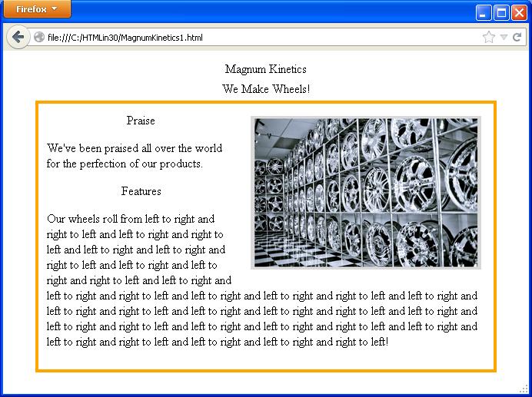532x397 pixels.
Task: Open the orange Firefox menu button
Action: [37, 8]
